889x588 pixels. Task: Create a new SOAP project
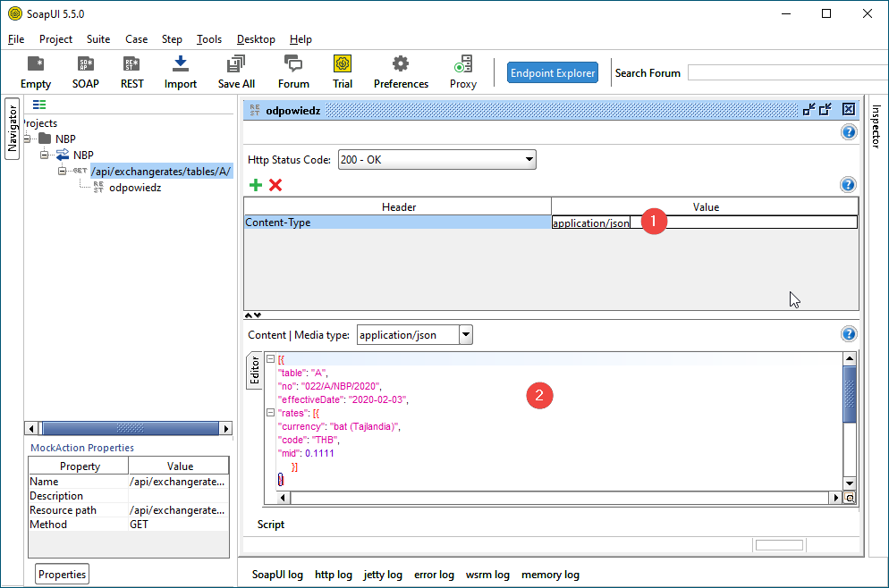pos(86,72)
